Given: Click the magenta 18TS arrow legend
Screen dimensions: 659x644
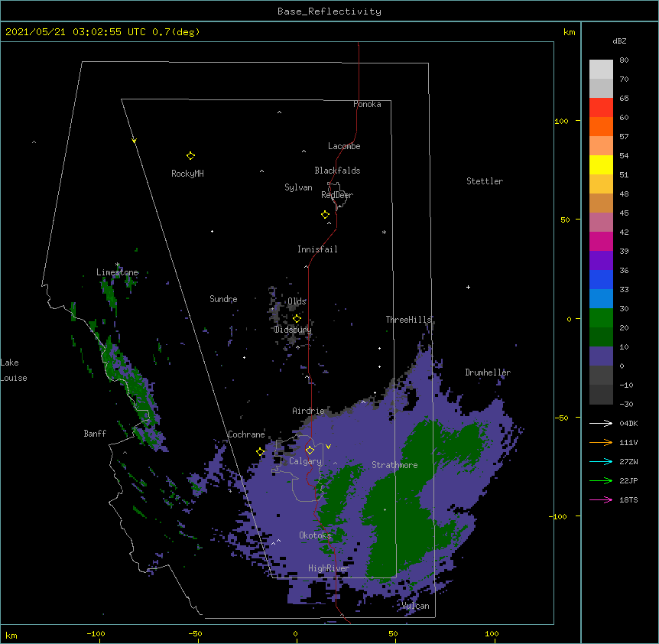Looking at the screenshot, I should coord(601,499).
